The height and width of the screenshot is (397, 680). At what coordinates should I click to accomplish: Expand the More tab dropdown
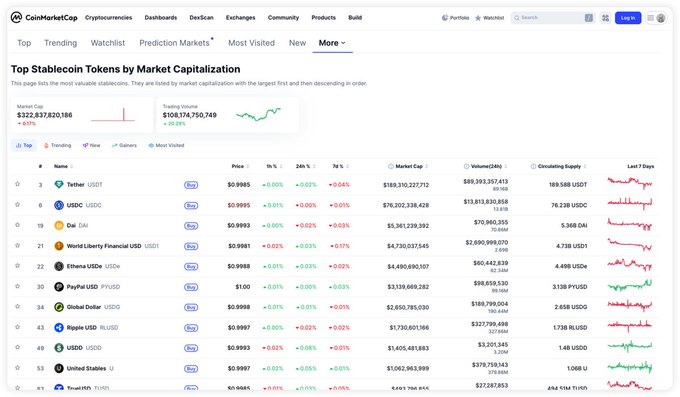click(332, 43)
